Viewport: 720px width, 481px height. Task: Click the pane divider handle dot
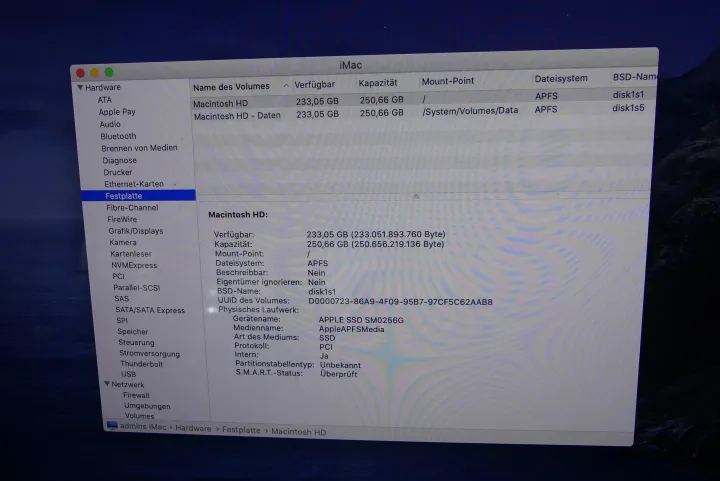click(416, 196)
